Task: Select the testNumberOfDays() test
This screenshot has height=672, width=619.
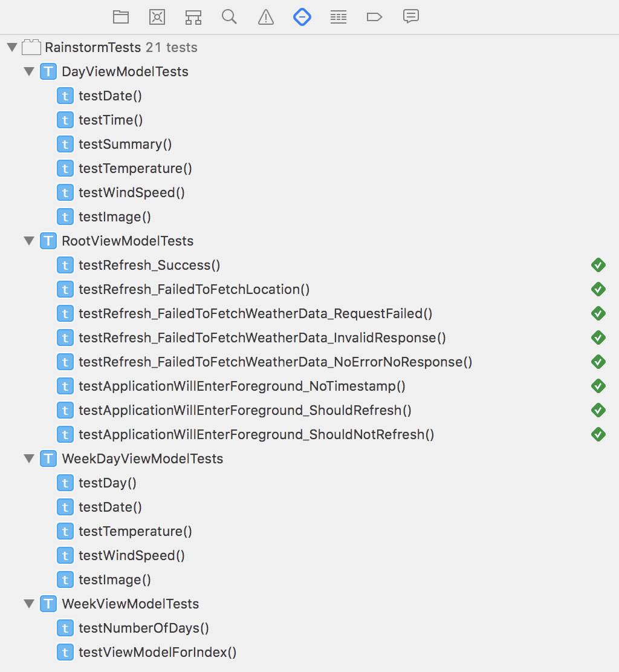Action: coord(143,628)
